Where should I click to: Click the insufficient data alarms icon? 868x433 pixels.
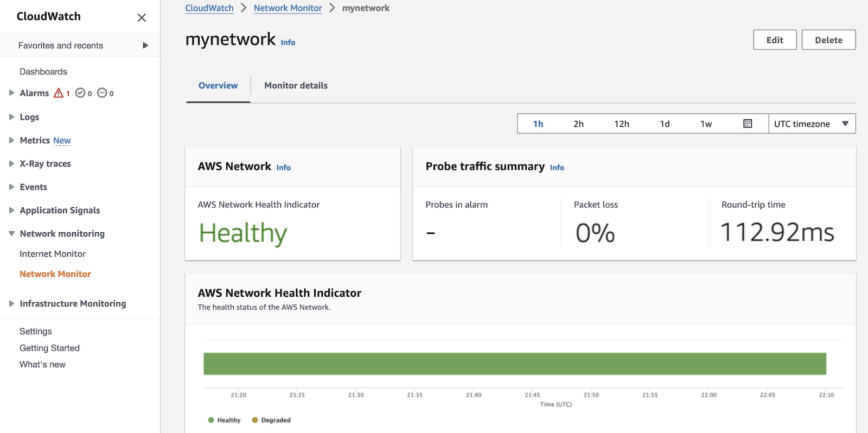point(102,93)
